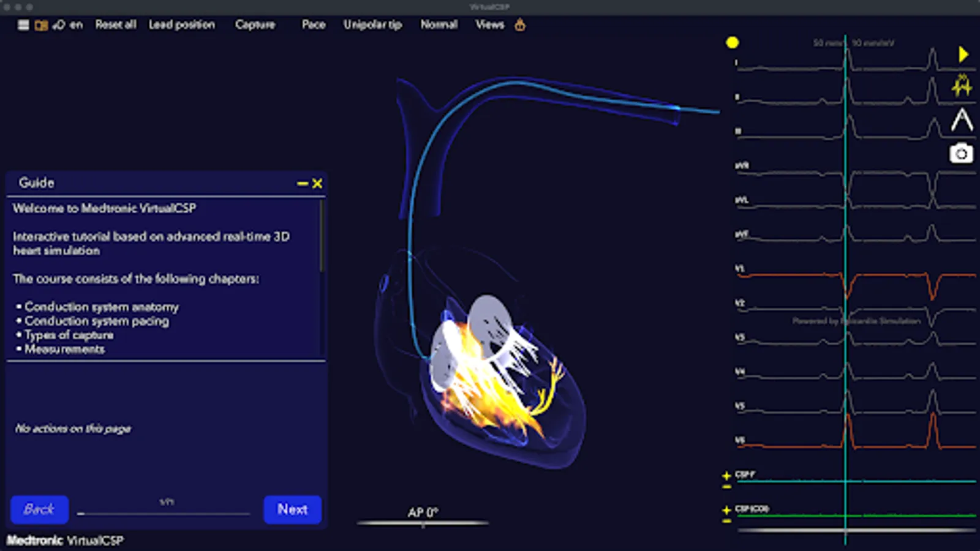This screenshot has height=551, width=980.
Task: Toggle Unipolar tip mode
Action: [x=372, y=24]
